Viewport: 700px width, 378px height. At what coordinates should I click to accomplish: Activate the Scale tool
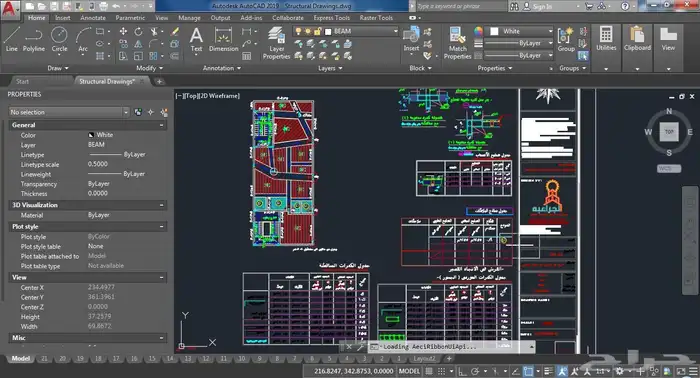pos(138,56)
